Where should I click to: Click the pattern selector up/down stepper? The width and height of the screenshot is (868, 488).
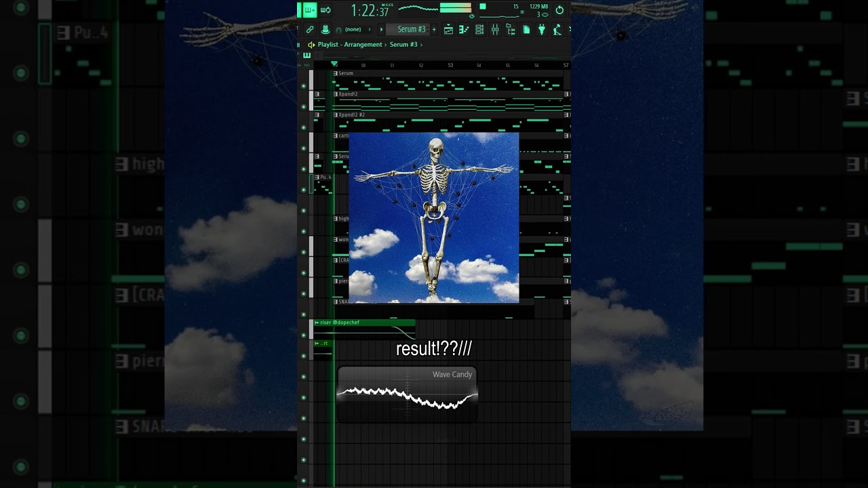427,29
